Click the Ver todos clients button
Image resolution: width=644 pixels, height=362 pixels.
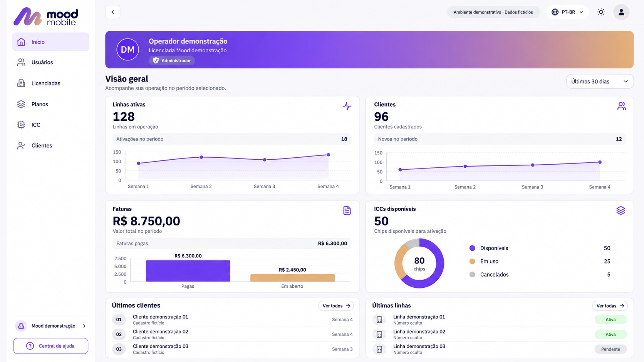tap(336, 306)
